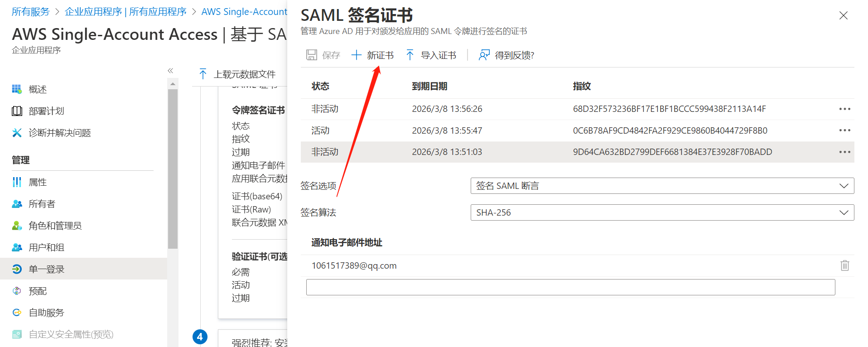Go to 所有服务 breadcrumb link

point(30,12)
